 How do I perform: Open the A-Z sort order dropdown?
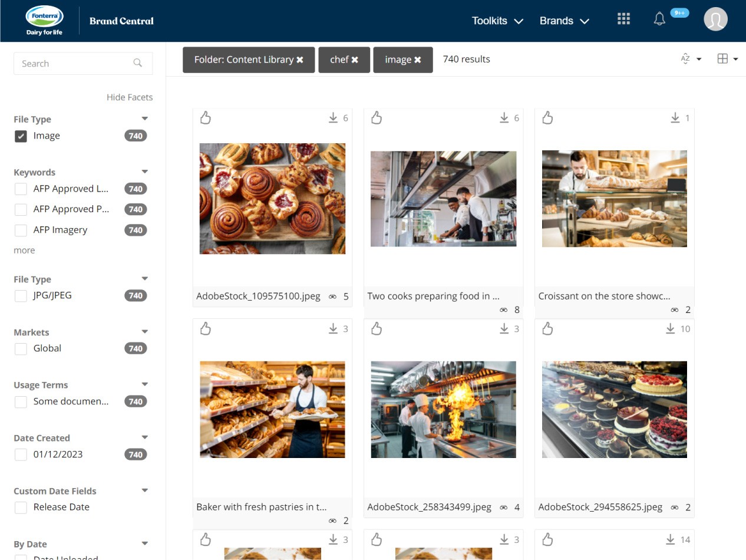(x=691, y=59)
